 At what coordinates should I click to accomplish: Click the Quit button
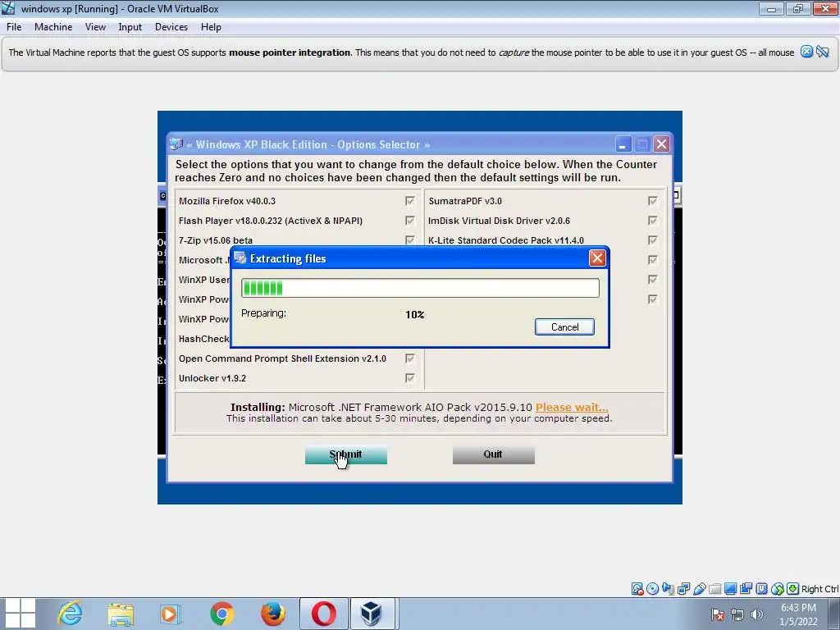pyautogui.click(x=493, y=454)
